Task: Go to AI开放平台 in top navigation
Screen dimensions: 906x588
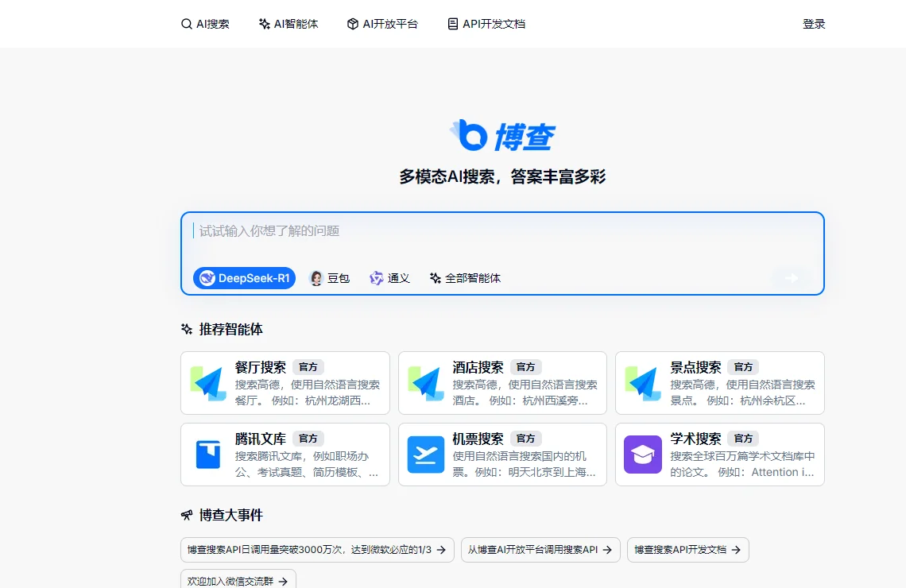Action: (382, 24)
